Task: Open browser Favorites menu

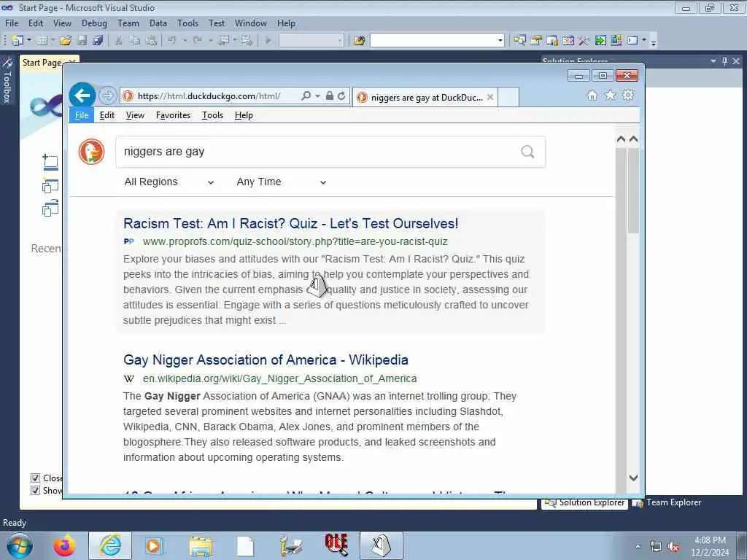Action: [173, 115]
